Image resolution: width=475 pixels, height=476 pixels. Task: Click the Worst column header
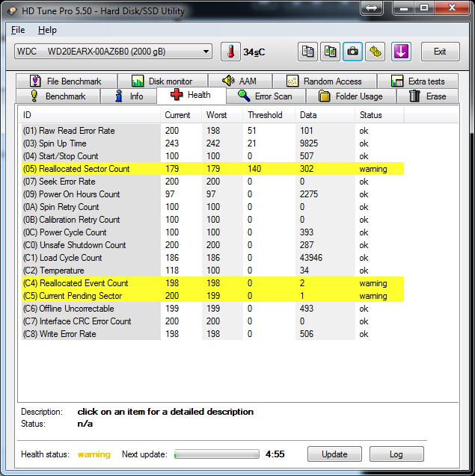222,115
